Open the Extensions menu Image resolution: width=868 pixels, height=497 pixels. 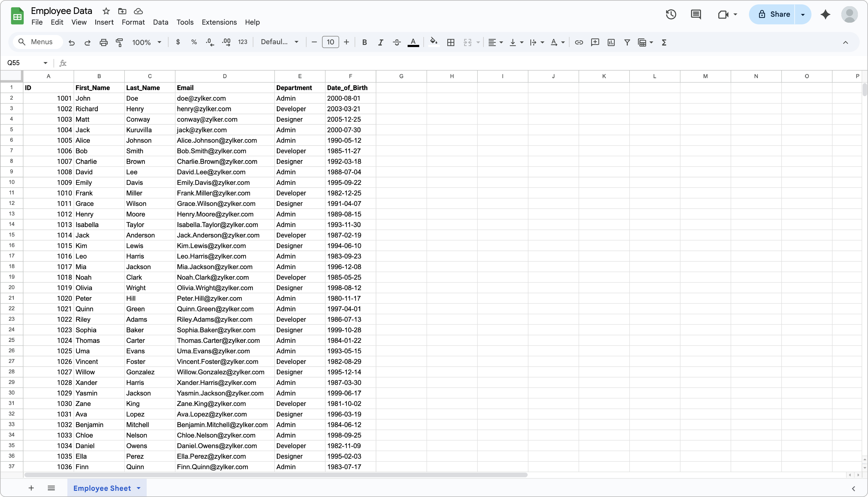tap(219, 22)
